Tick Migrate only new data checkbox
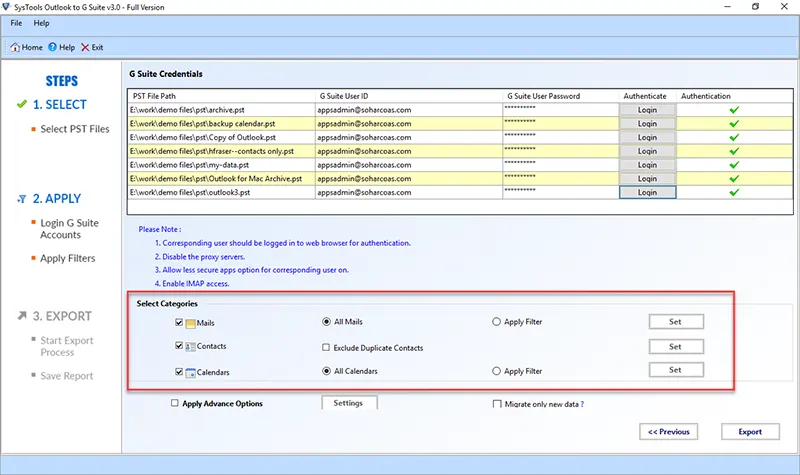Viewport: 800px width, 475px height. (497, 404)
